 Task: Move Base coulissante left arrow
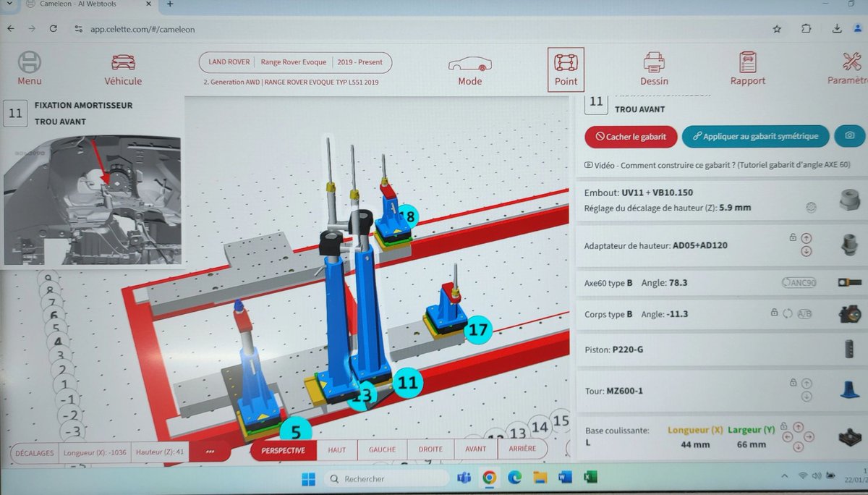(788, 437)
